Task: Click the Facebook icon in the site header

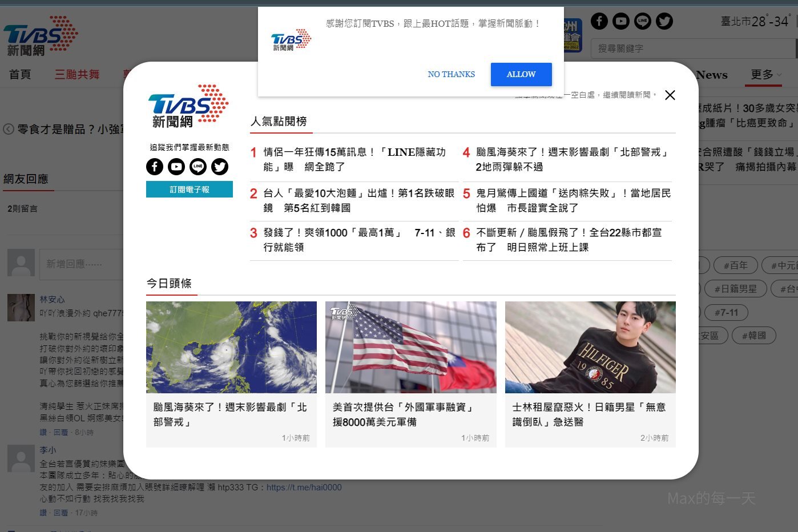Action: tap(599, 21)
